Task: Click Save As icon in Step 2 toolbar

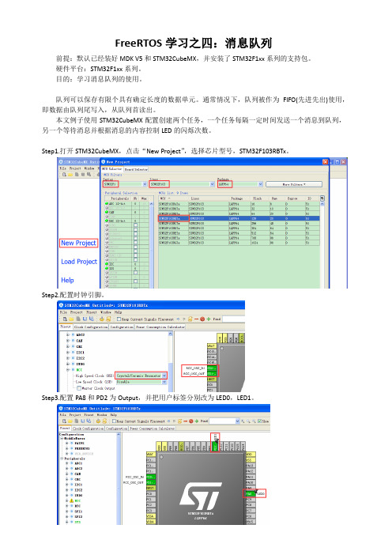Action: 91,319
